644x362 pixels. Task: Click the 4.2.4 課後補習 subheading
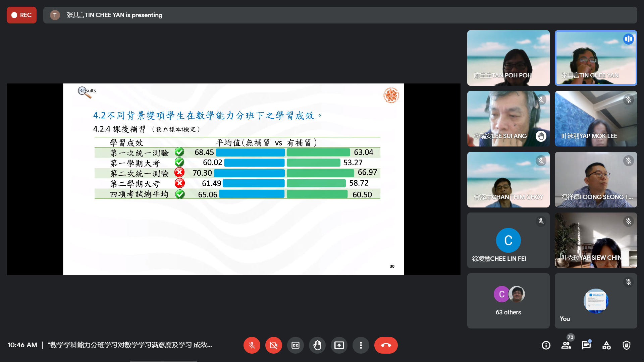[119, 129]
